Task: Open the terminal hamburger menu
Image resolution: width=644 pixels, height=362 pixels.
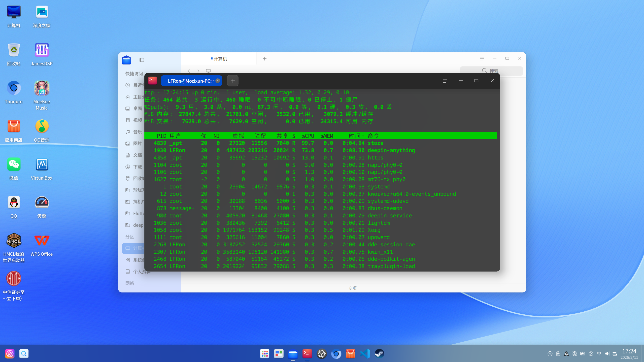Action: coord(445,81)
